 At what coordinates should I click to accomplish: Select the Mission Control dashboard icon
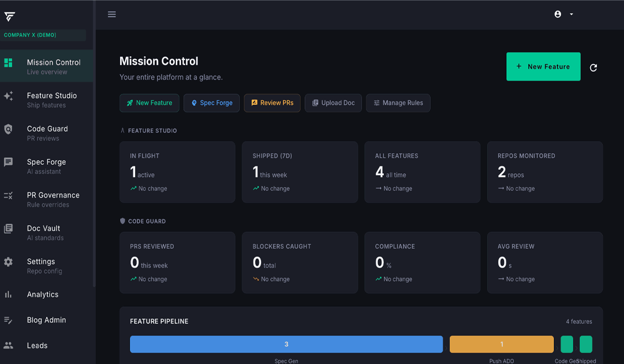(x=8, y=63)
